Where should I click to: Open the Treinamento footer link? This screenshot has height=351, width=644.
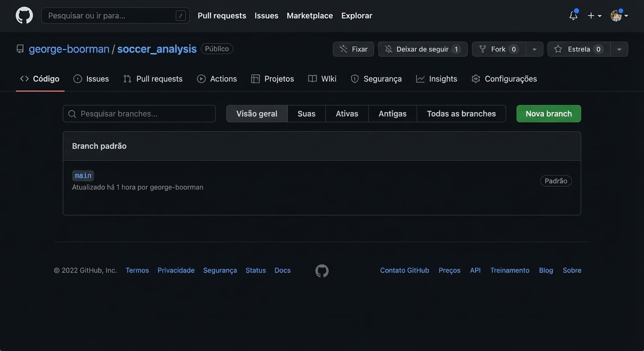click(510, 271)
